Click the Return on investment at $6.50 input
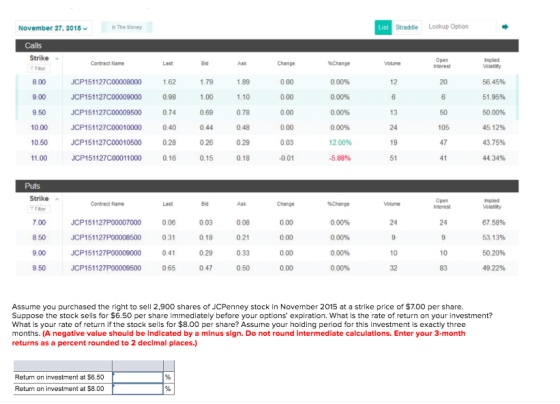Viewport: 560px width, 404px height. 138,377
